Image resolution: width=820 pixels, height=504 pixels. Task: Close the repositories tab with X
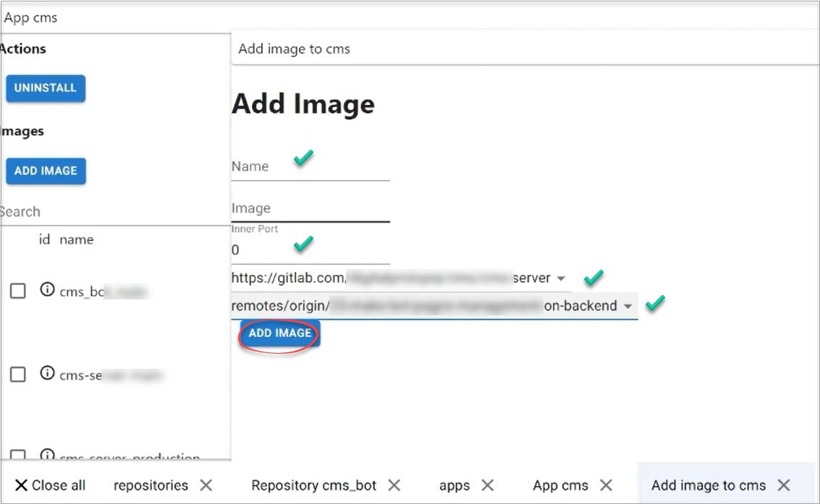tap(206, 485)
